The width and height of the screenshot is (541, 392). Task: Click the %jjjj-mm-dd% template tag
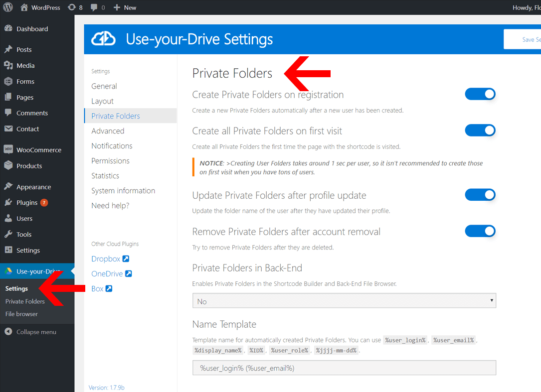coord(337,350)
